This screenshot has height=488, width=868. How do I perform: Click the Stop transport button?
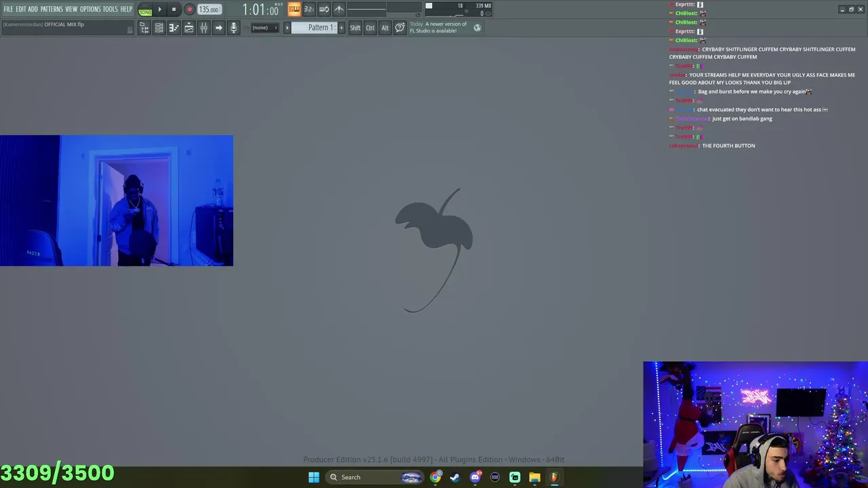[174, 9]
